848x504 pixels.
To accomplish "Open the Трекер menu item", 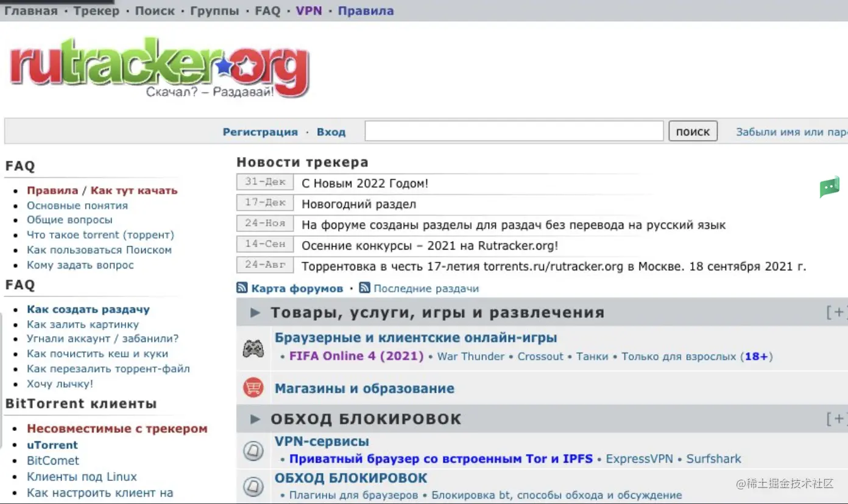I will click(96, 10).
